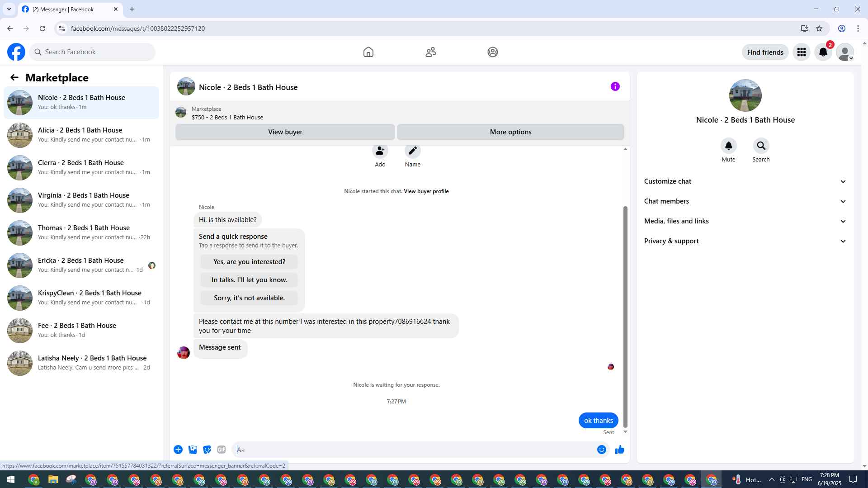Click the View buyer button
This screenshot has width=868, height=488.
[285, 132]
